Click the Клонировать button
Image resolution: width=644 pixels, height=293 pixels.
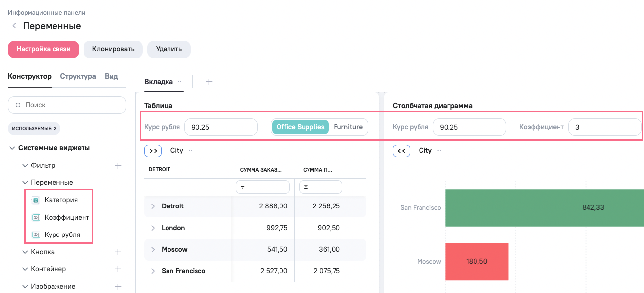[113, 49]
